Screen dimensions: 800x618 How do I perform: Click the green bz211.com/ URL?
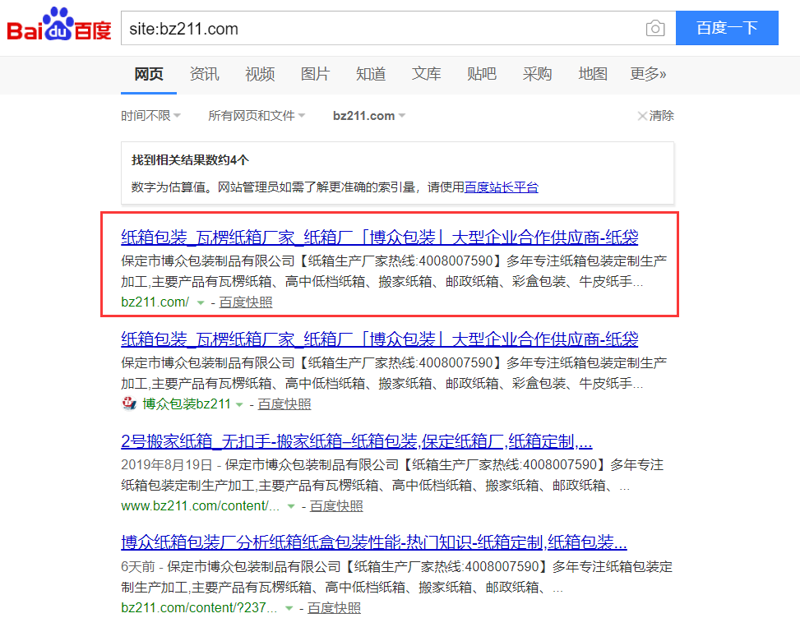coord(155,302)
